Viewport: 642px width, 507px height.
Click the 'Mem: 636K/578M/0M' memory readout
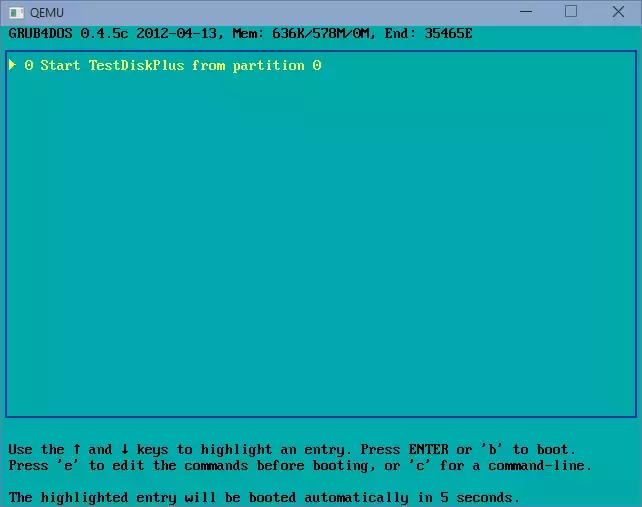[x=303, y=34]
